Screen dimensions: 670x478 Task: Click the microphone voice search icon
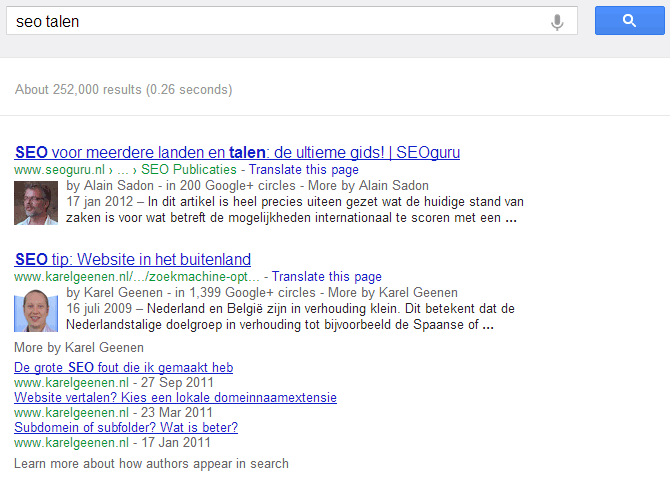tap(557, 22)
